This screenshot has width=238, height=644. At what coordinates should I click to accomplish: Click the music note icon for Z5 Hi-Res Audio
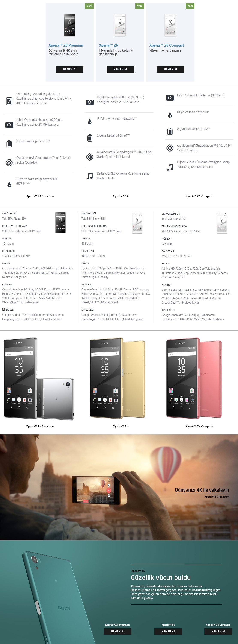(90, 176)
